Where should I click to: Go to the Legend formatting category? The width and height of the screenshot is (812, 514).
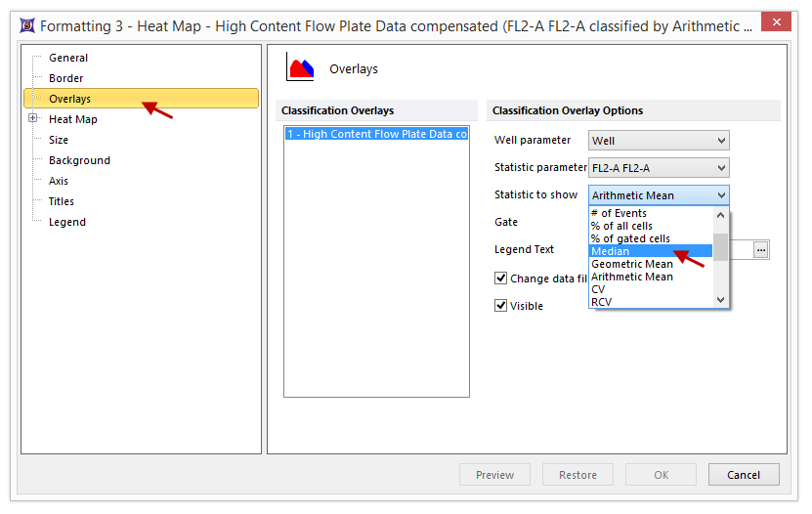(67, 222)
